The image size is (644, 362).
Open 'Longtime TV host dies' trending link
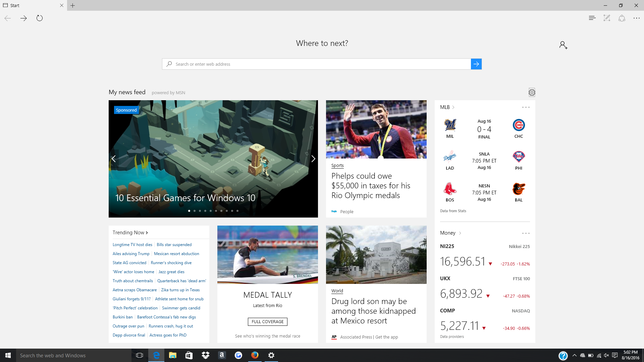coord(132,245)
